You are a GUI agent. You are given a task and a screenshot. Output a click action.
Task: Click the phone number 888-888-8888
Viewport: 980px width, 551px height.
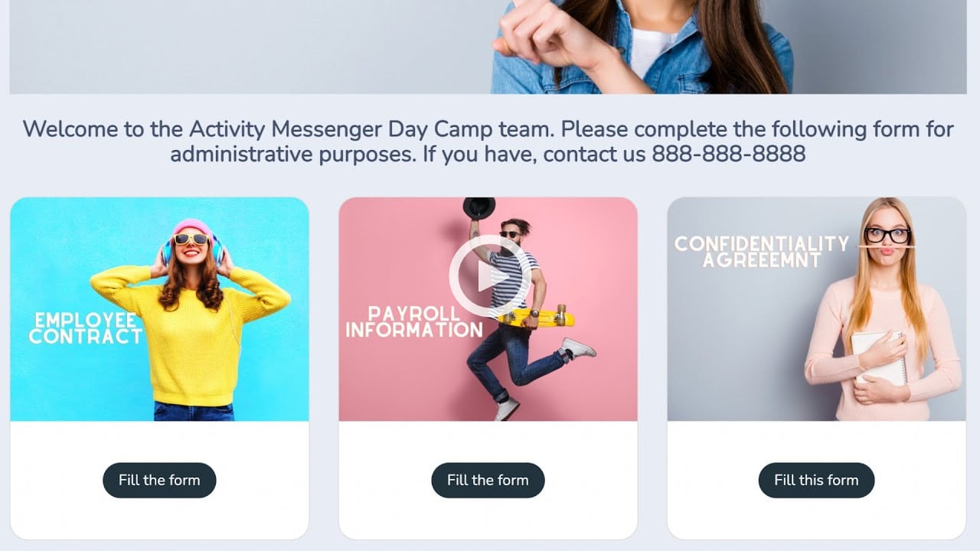pos(728,154)
